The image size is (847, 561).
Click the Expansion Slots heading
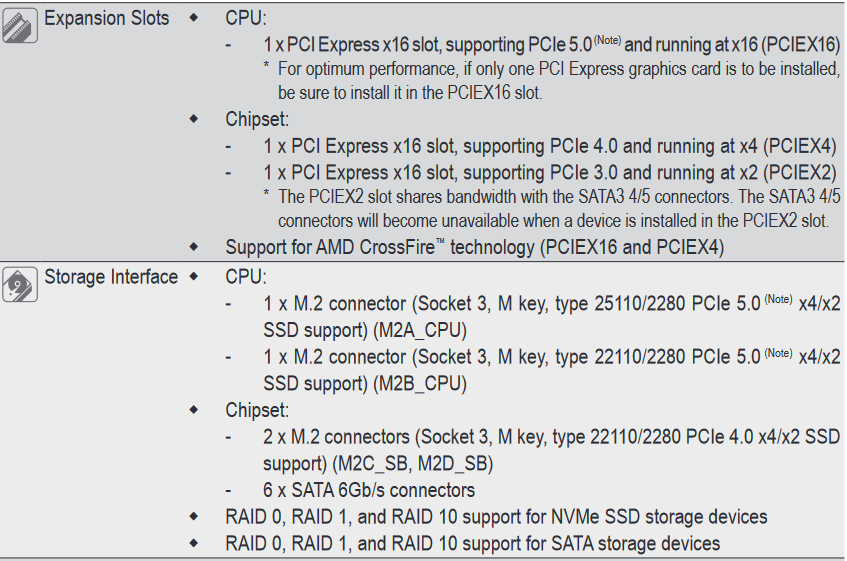tap(106, 18)
